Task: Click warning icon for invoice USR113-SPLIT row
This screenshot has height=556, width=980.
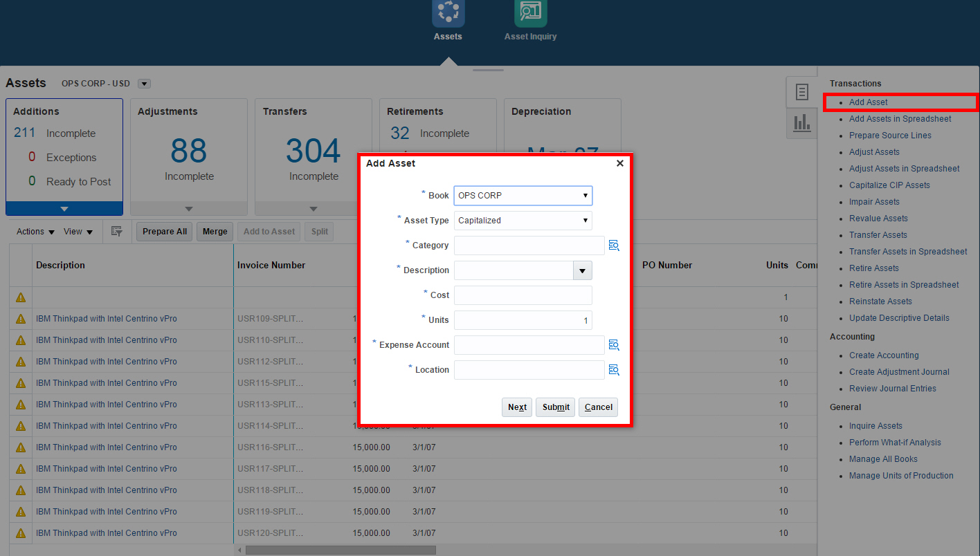Action: click(21, 405)
